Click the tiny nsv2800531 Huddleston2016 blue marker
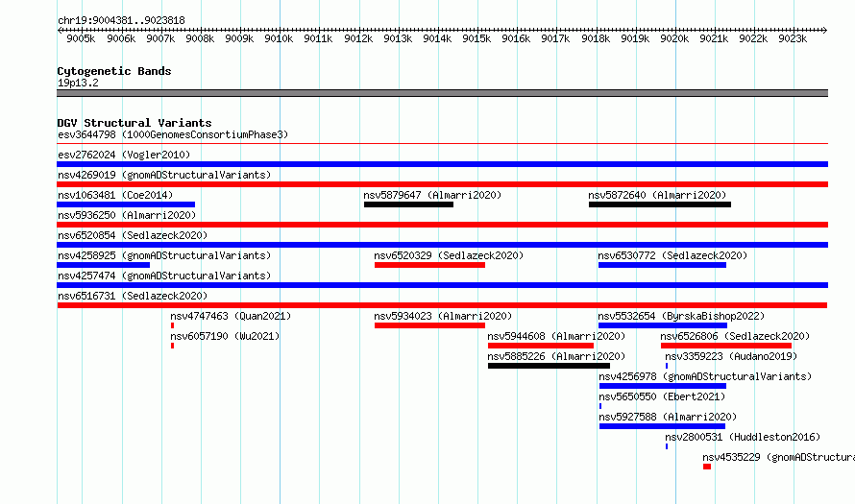 667,446
